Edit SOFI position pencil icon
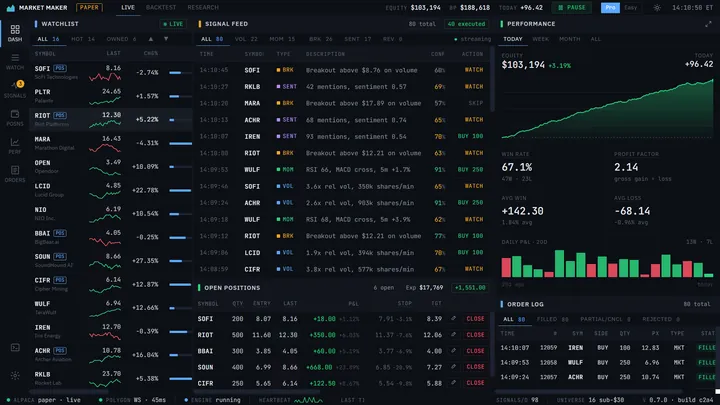The height and width of the screenshot is (405, 720). click(453, 318)
